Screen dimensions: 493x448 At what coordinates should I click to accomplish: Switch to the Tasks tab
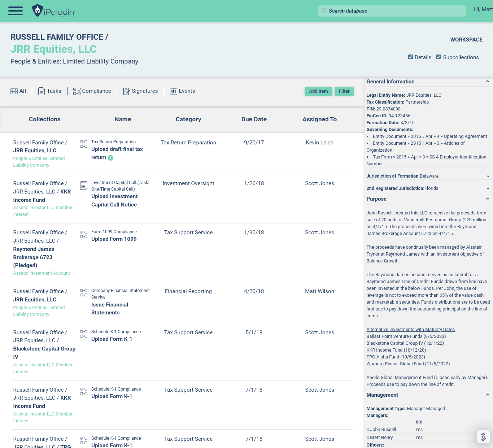[x=50, y=91]
